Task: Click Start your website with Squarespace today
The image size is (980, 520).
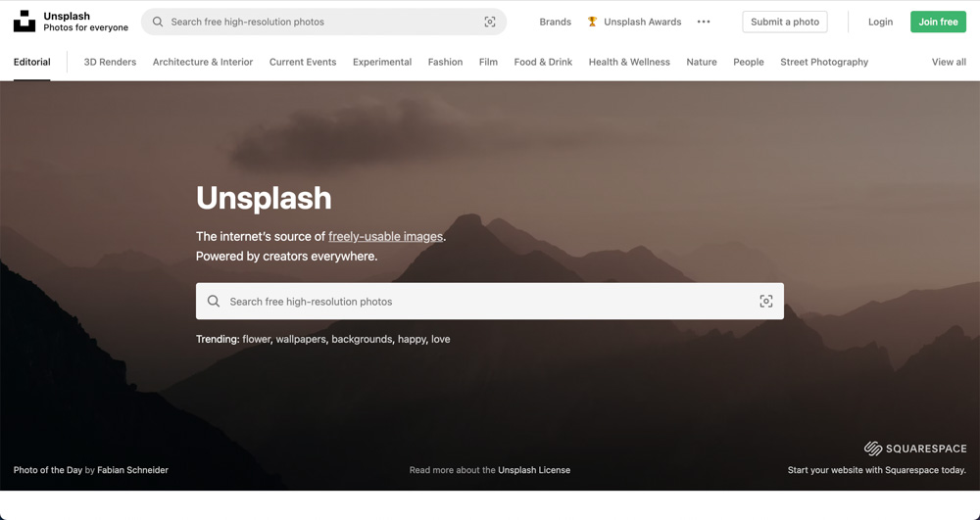Action: [877, 470]
